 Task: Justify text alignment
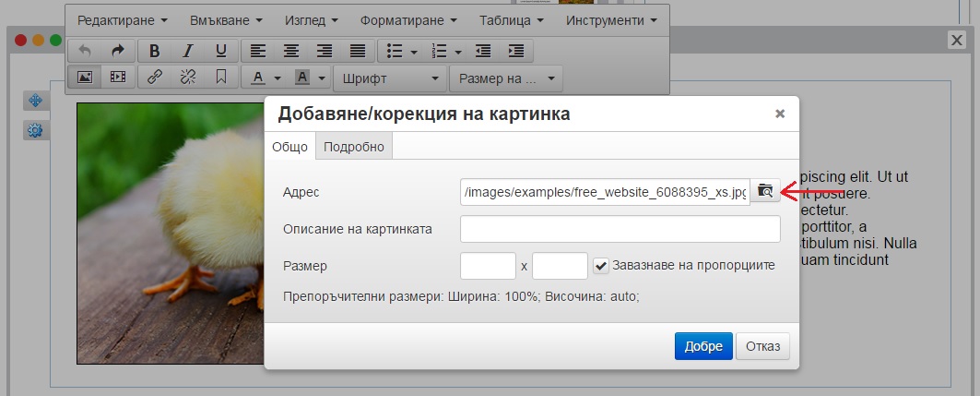(x=358, y=52)
